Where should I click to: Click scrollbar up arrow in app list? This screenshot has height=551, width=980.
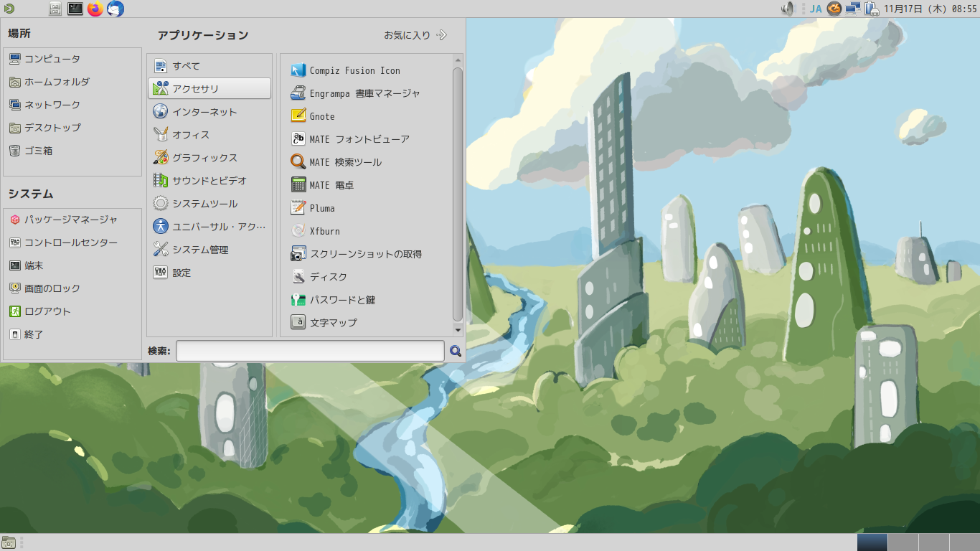(458, 60)
